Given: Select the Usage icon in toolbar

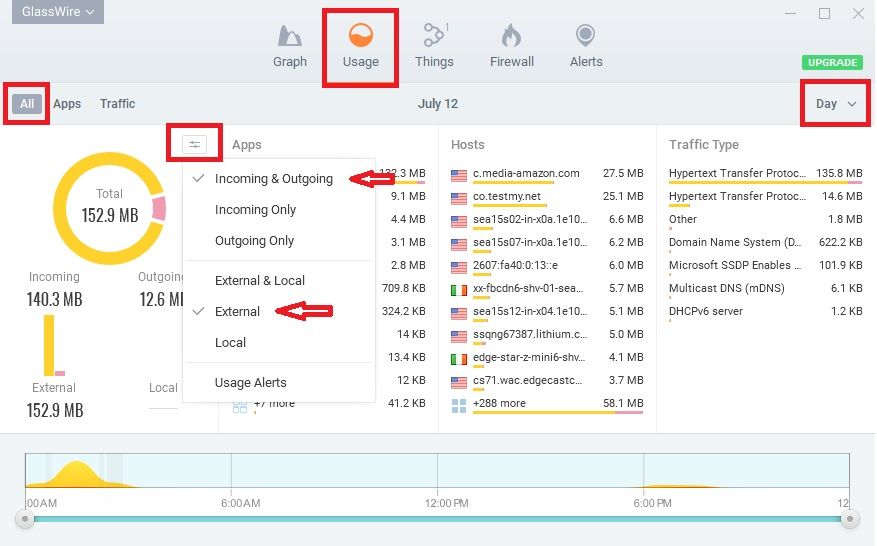Looking at the screenshot, I should click(360, 37).
